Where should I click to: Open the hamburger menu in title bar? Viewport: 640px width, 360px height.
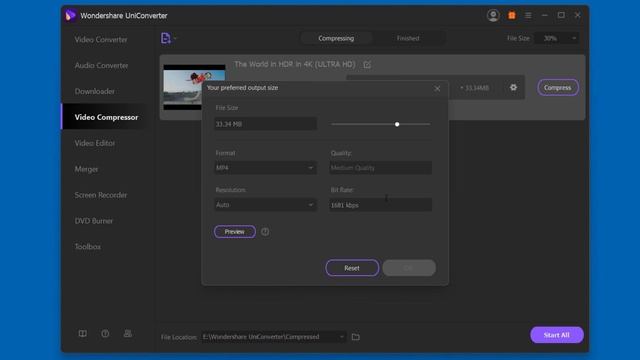tap(528, 16)
